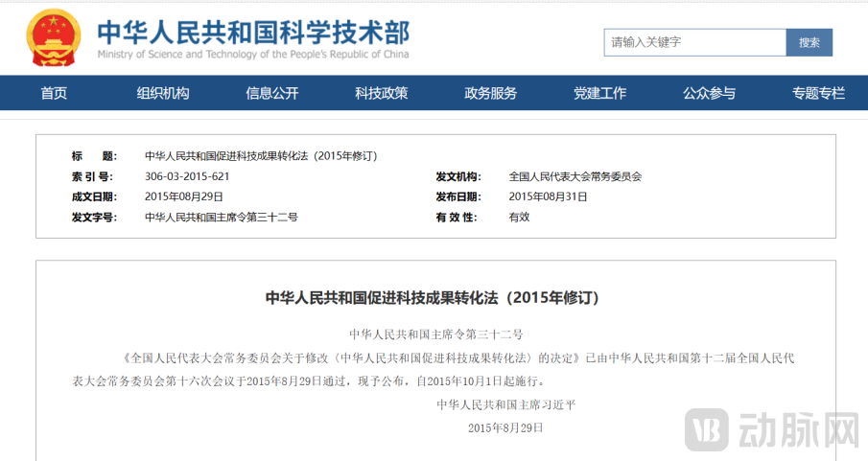868x461 pixels.
Task: Select 发布日期 value 2015年08月31日
Action: (x=548, y=197)
